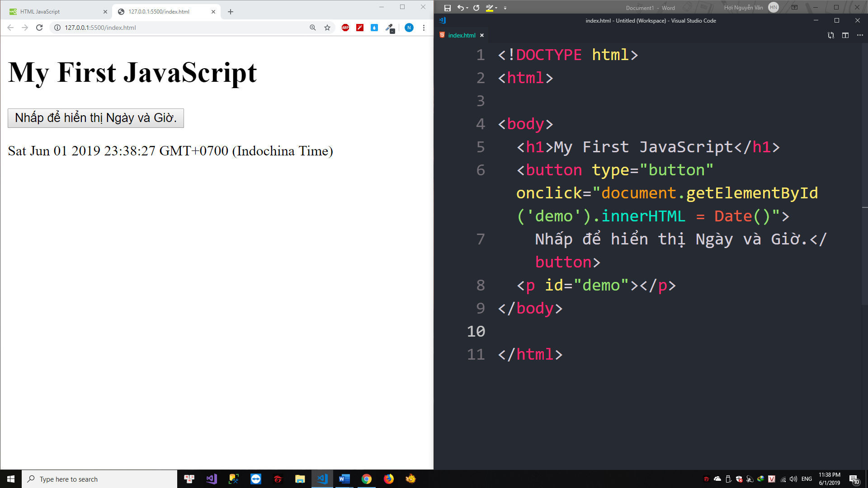Reload the page in Chrome
Viewport: 868px width, 488px height.
click(39, 28)
